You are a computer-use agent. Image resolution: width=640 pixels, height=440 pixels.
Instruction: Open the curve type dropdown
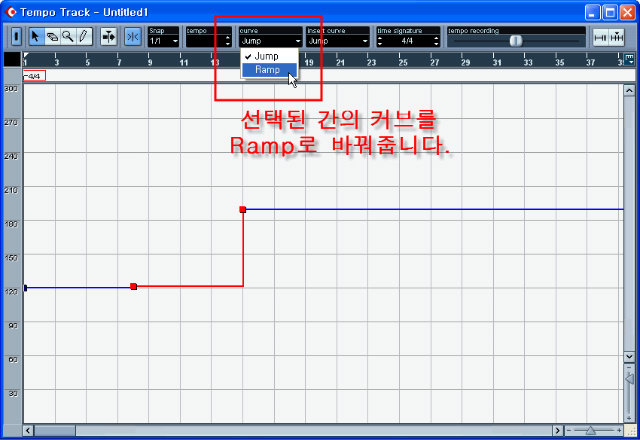coord(271,41)
